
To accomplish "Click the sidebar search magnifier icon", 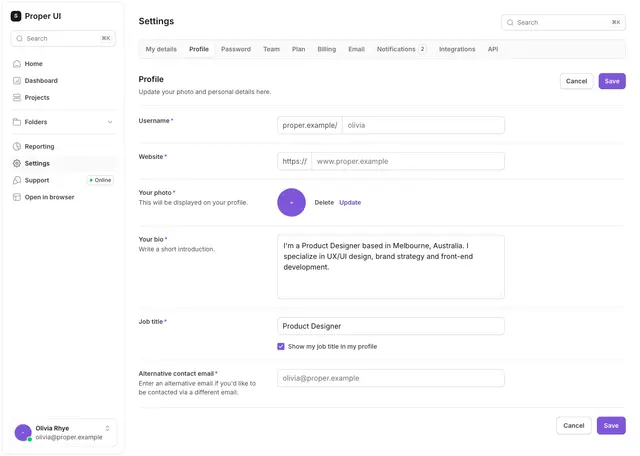I will (x=19, y=38).
